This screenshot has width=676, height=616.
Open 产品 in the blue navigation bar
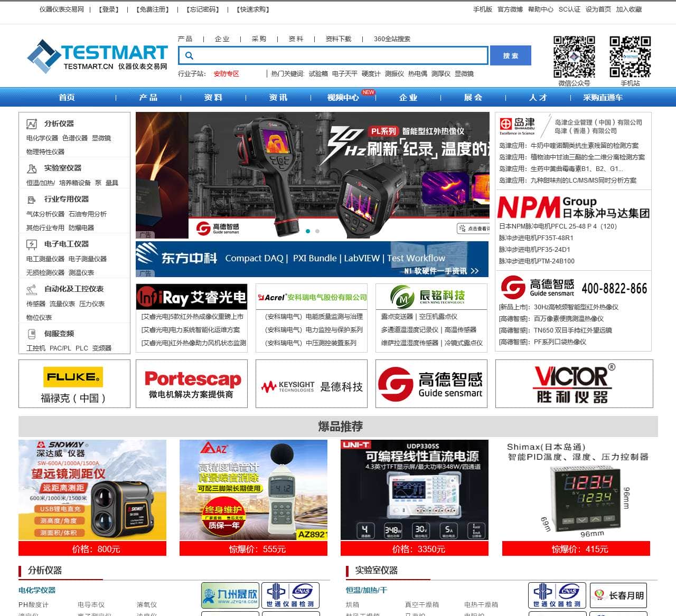pos(148,97)
